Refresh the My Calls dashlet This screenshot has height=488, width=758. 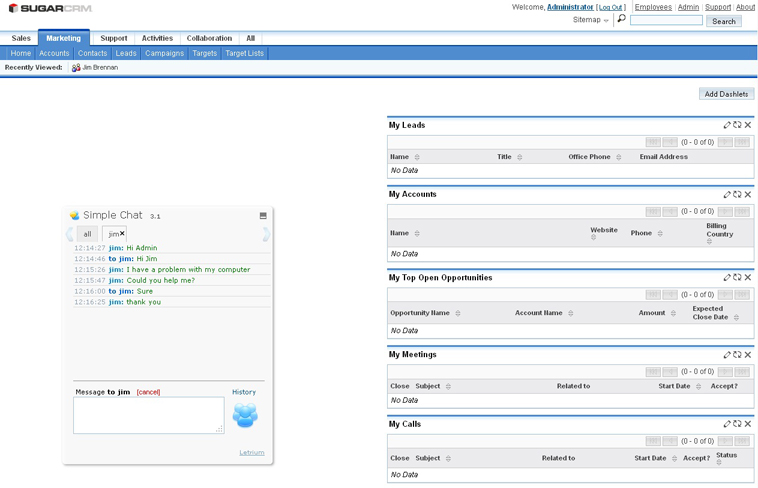click(x=737, y=424)
